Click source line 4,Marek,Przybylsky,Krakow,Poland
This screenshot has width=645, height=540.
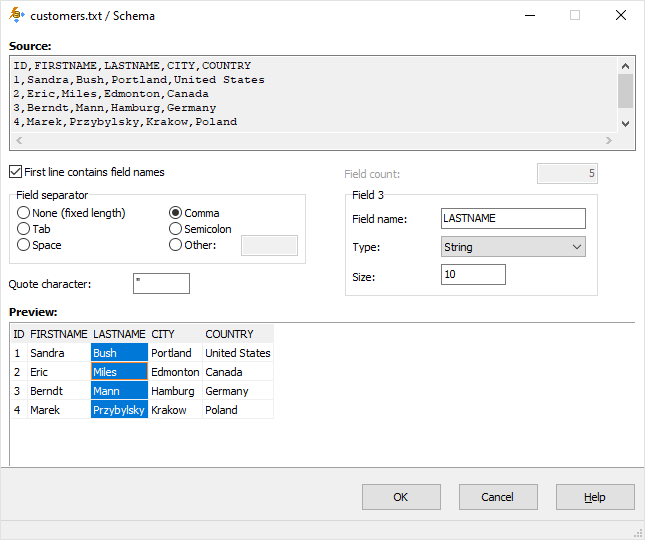pos(125,122)
